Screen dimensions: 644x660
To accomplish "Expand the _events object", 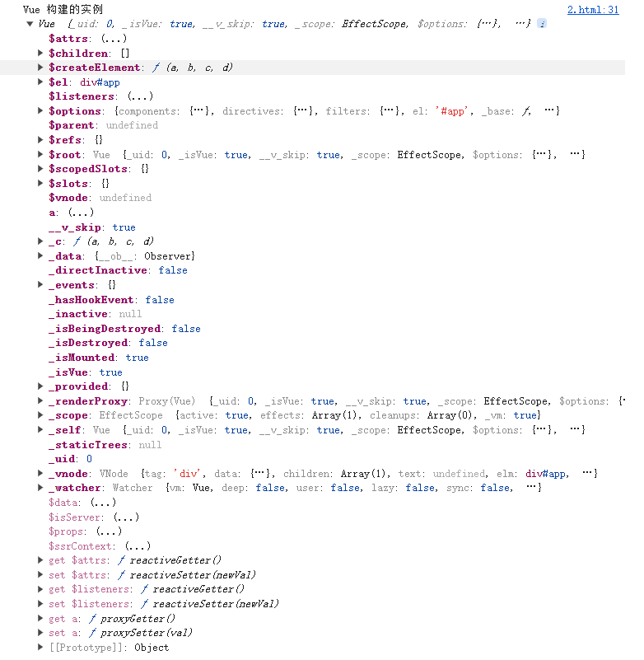I will pos(40,284).
